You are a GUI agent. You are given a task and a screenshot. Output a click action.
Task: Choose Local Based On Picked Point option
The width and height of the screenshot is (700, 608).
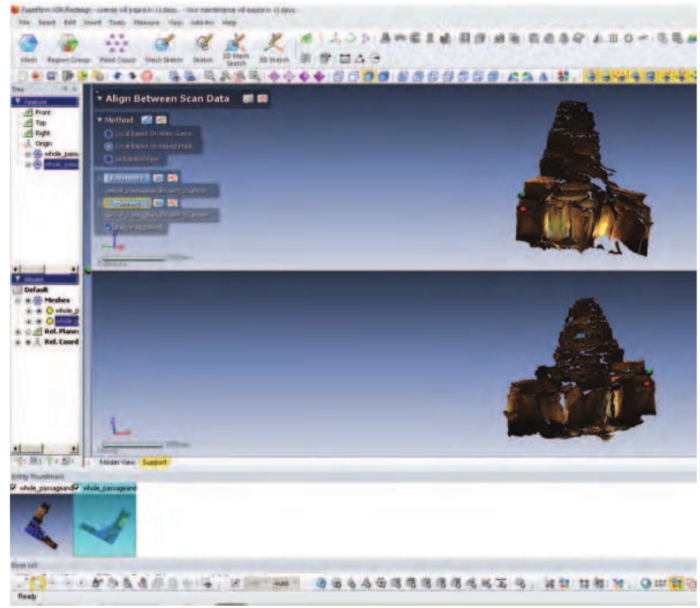(108, 146)
